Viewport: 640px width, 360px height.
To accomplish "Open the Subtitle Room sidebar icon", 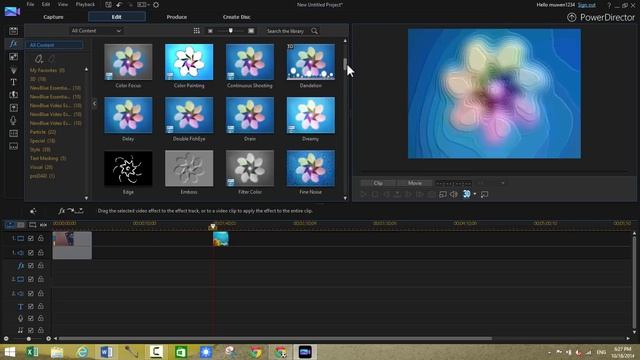I will 13,147.
